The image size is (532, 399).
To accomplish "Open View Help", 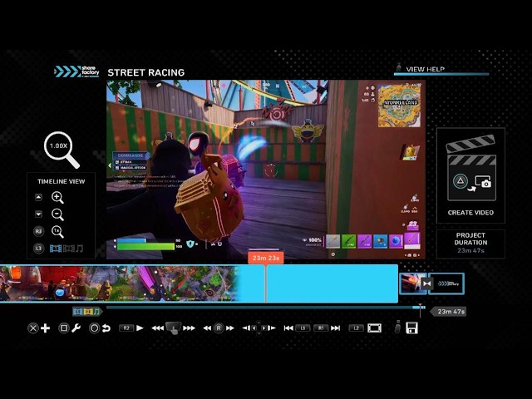I will tap(425, 69).
